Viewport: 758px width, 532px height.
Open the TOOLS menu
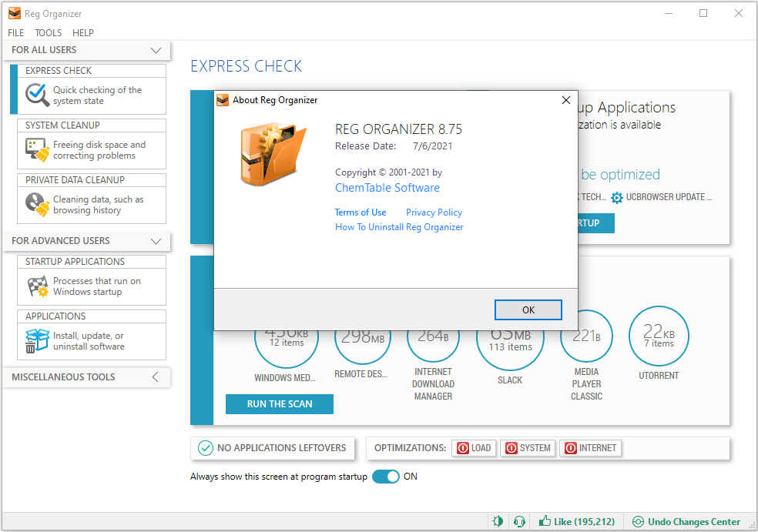[49, 33]
